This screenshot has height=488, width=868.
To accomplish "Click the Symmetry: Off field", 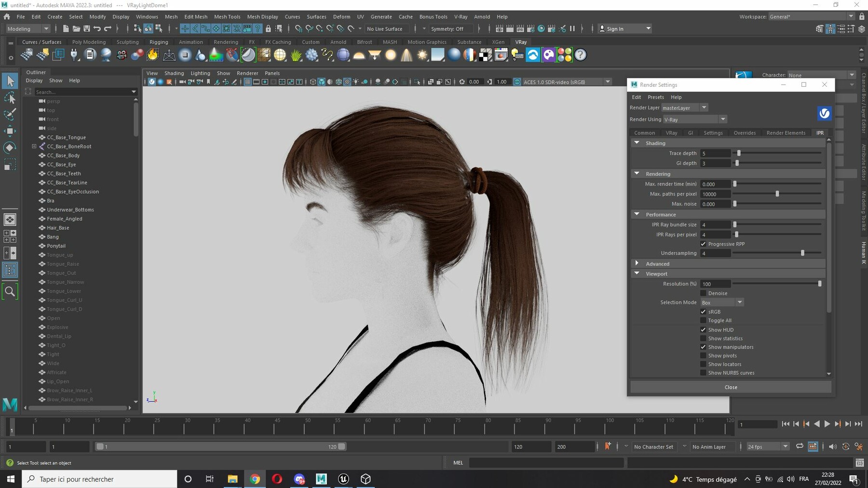I will click(450, 29).
